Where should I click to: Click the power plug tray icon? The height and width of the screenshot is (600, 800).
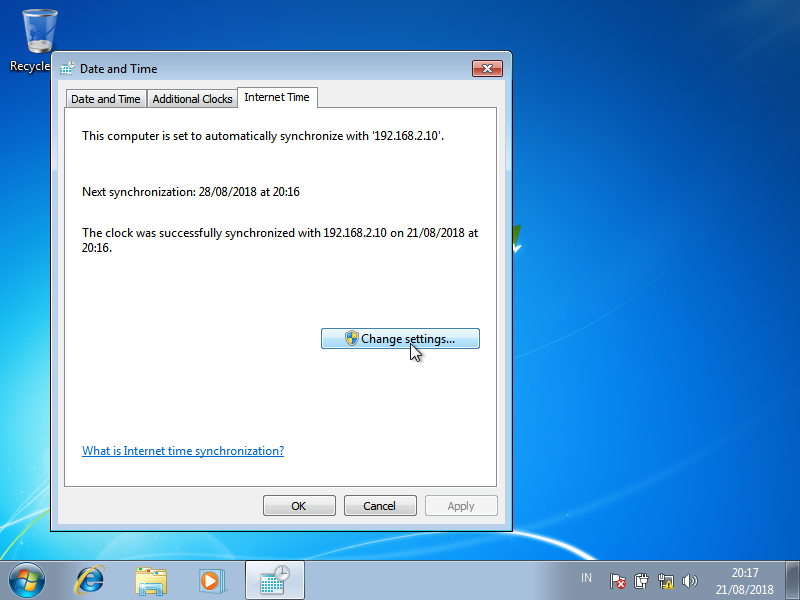[x=641, y=581]
